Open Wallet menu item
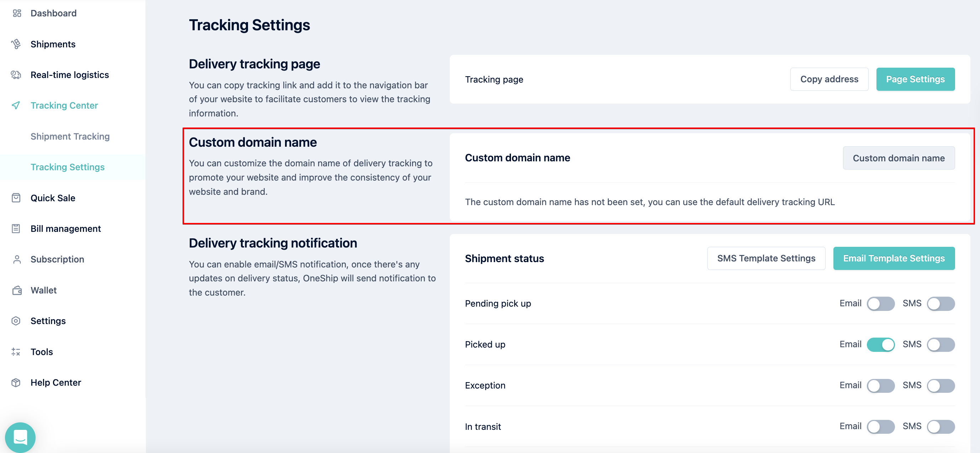980x453 pixels. click(x=43, y=290)
